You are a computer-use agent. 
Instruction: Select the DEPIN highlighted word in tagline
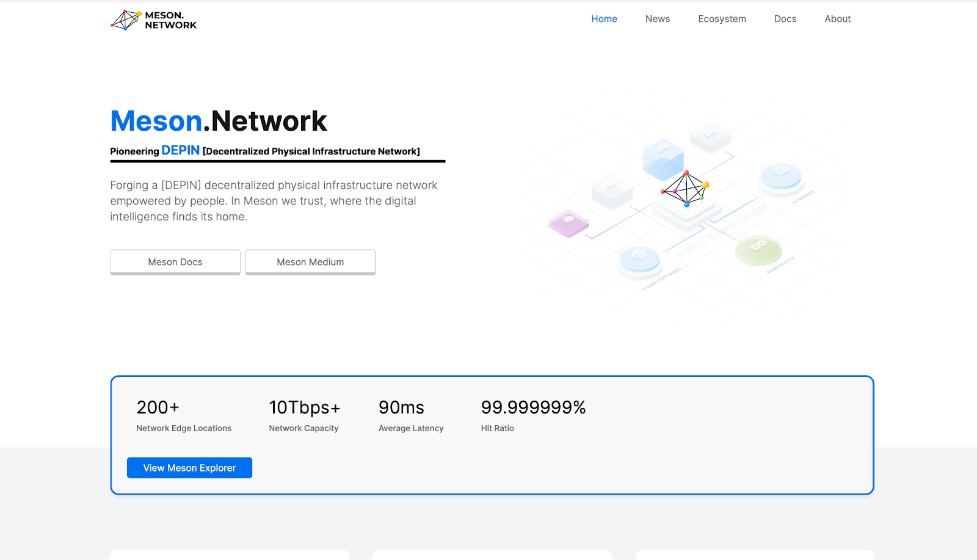click(180, 150)
